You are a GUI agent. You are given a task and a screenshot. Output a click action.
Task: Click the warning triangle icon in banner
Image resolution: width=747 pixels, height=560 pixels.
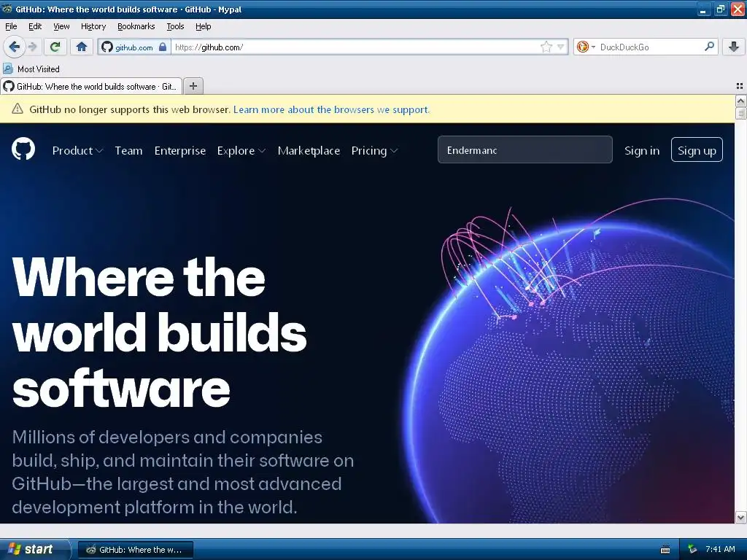point(18,109)
